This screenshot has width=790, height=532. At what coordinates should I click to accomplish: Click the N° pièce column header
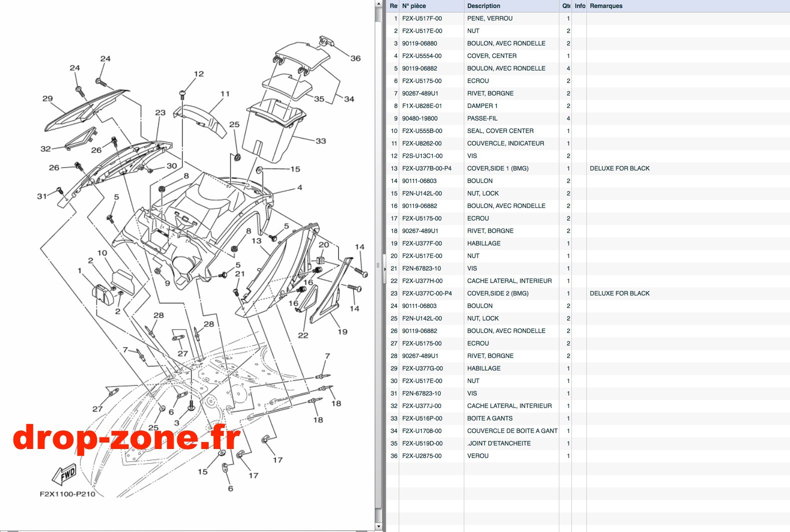tap(431, 6)
